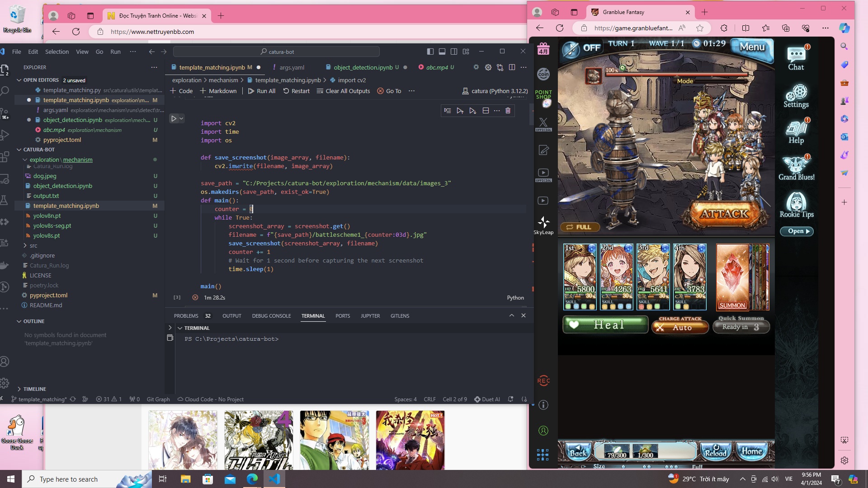Switch to the DEBUG CONSOLE tab
The image size is (868, 488).
click(271, 316)
